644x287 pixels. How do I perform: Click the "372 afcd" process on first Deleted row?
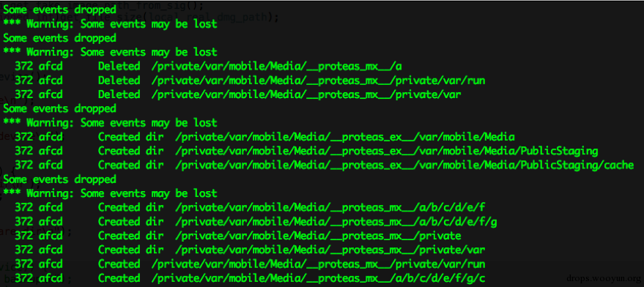click(39, 66)
